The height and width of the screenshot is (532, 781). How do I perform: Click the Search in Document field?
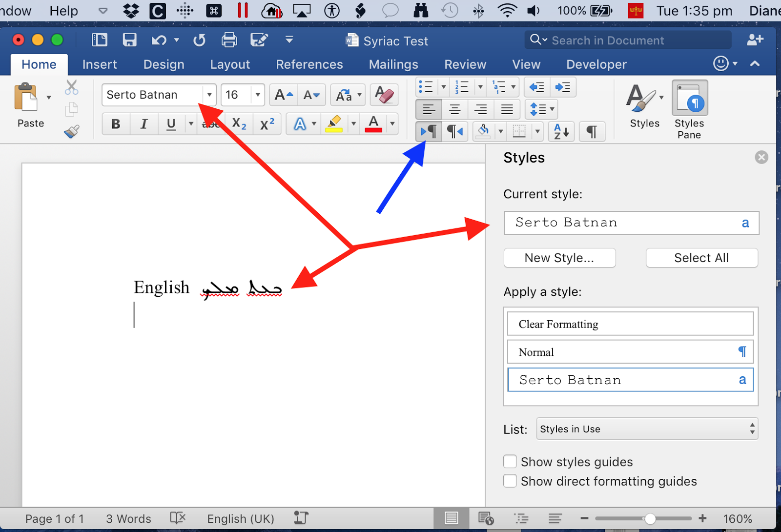(628, 40)
